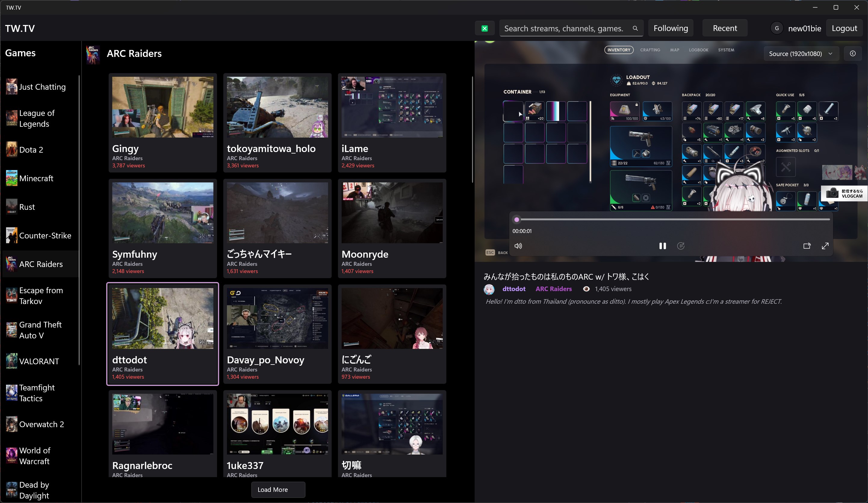The height and width of the screenshot is (503, 868).
Task: Click the stream list scrollbar
Action: (x=472, y=129)
